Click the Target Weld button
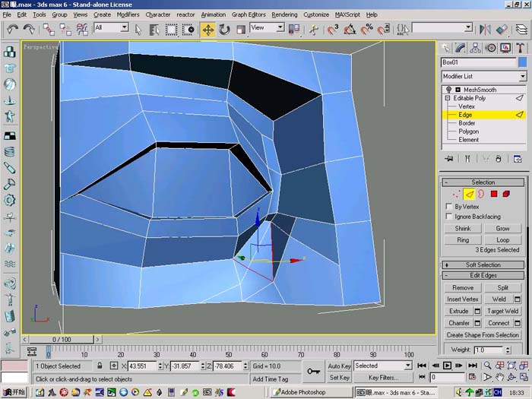The height and width of the screenshot is (399, 532). point(502,311)
